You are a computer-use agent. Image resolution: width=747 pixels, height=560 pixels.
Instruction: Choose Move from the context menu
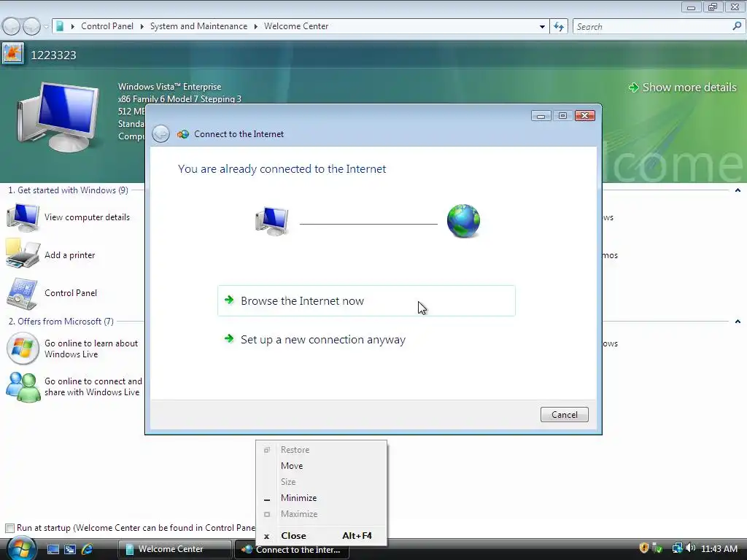(x=321, y=466)
